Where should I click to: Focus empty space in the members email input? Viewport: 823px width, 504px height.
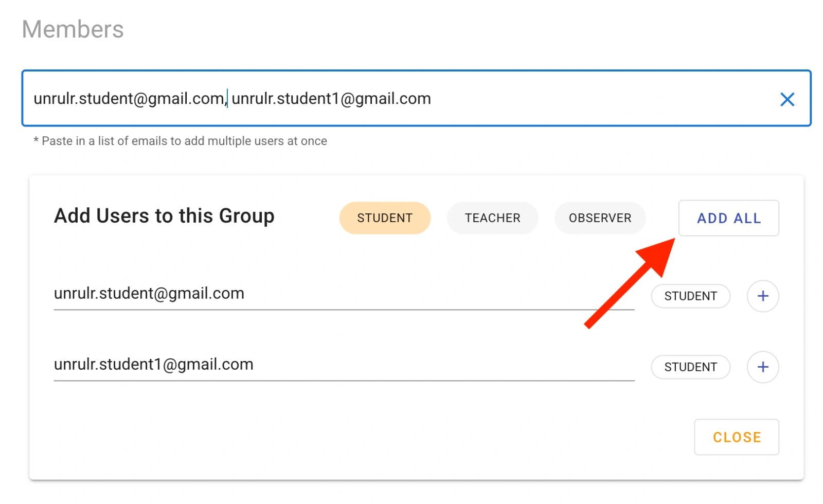(592, 99)
